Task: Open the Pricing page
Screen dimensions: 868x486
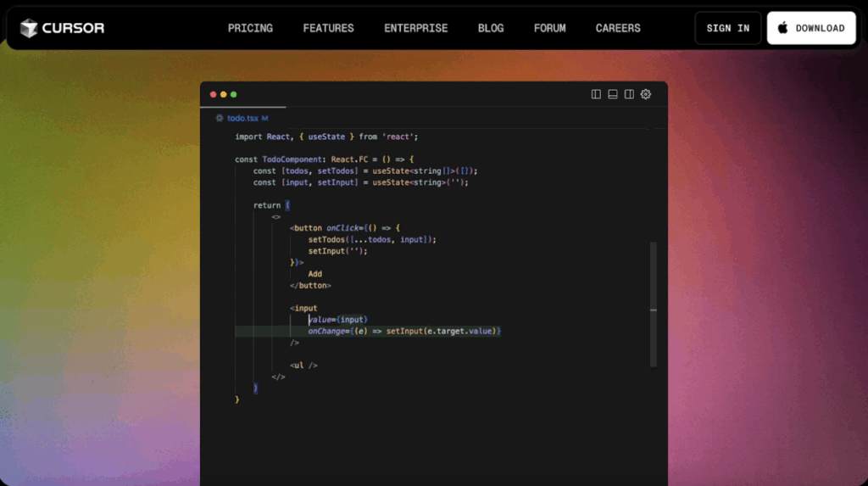Action: (250, 28)
